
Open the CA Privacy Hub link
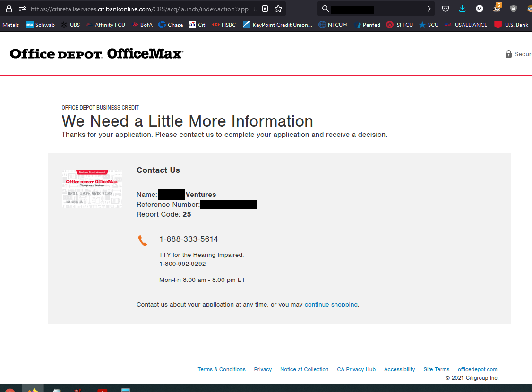pos(356,369)
